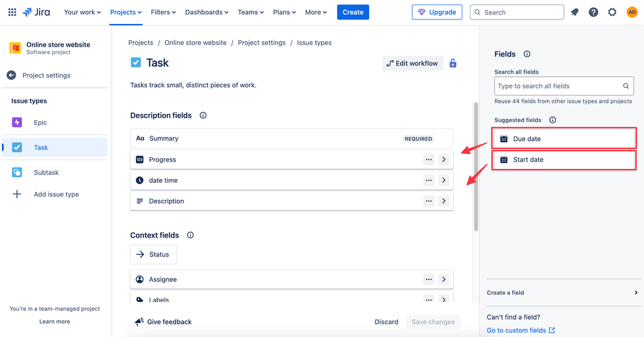The image size is (644, 337).
Task: Select Epic issue type in sidebar
Action: 40,123
